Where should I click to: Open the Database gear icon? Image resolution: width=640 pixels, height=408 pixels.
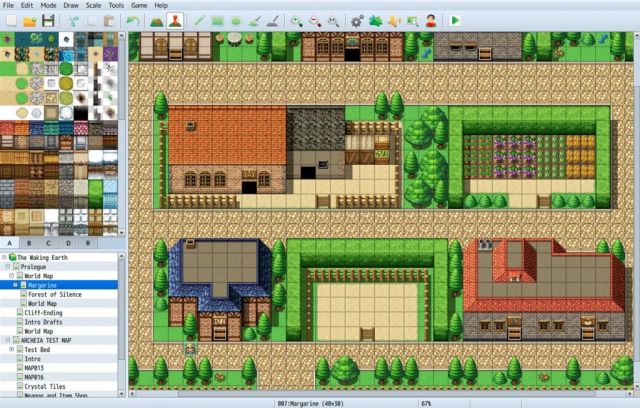tap(357, 19)
